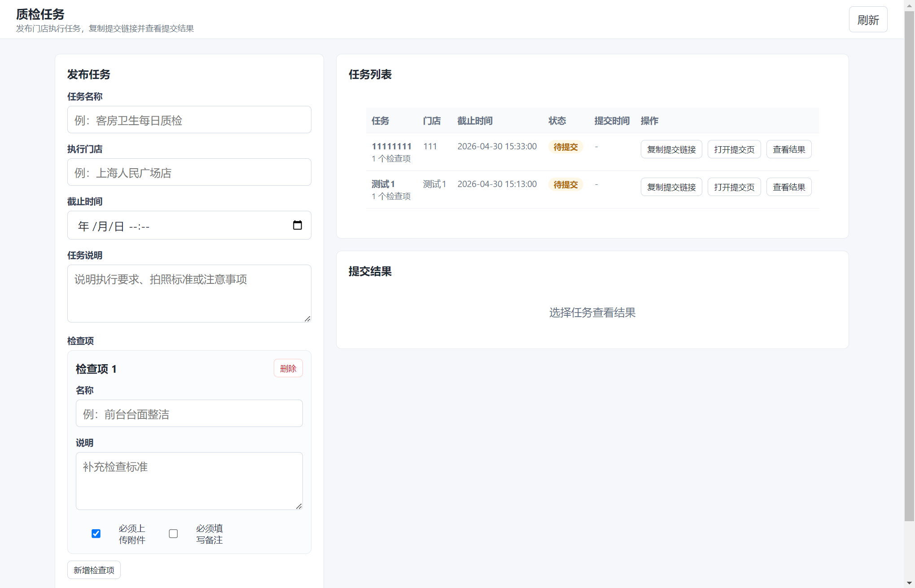The width and height of the screenshot is (915, 588).
Task: Copy the submit link for task 11111111
Action: [671, 149]
